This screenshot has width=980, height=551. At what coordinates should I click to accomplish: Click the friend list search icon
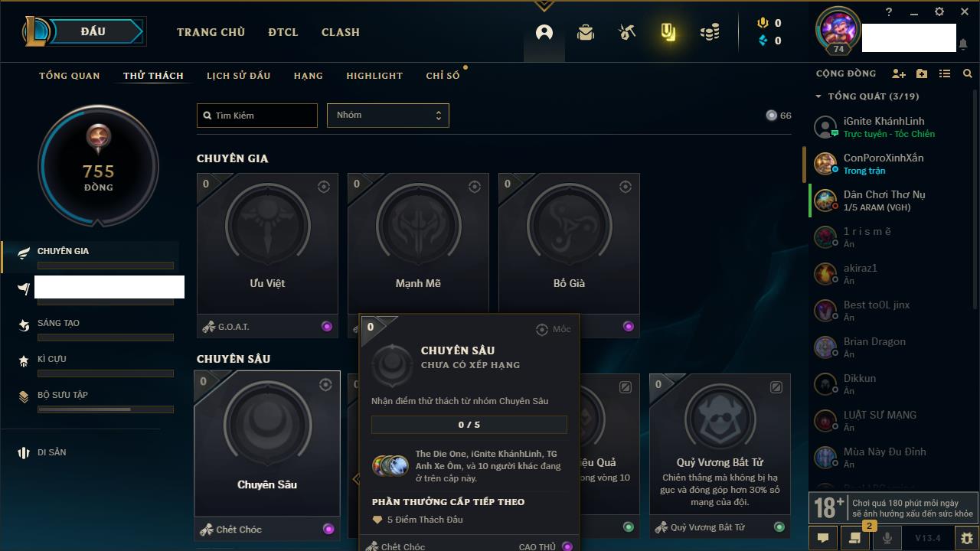tap(968, 73)
